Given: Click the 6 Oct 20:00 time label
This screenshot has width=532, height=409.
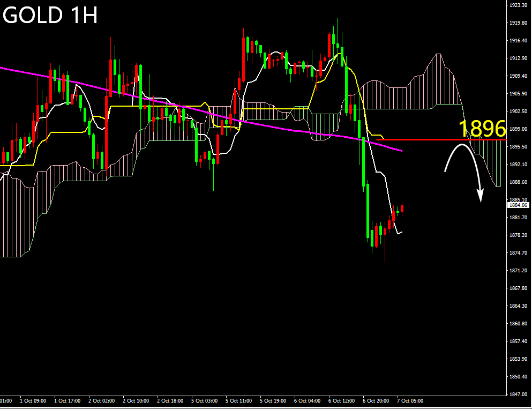Looking at the screenshot, I should tap(376, 400).
